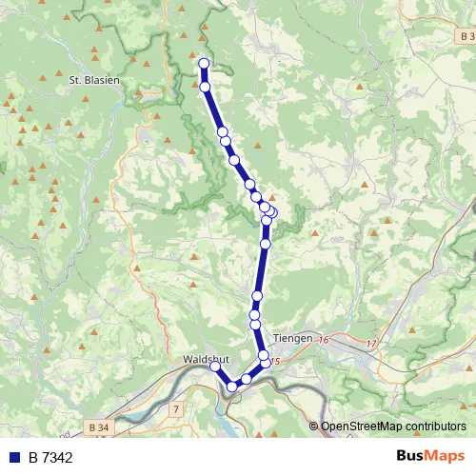
Task: Click the road number 7 shield
Action: point(176,409)
